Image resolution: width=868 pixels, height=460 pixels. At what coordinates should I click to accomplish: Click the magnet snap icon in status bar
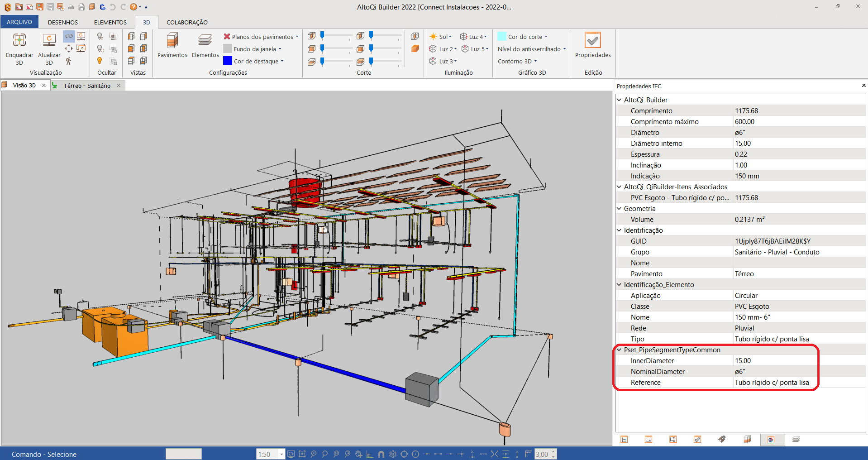tap(381, 454)
